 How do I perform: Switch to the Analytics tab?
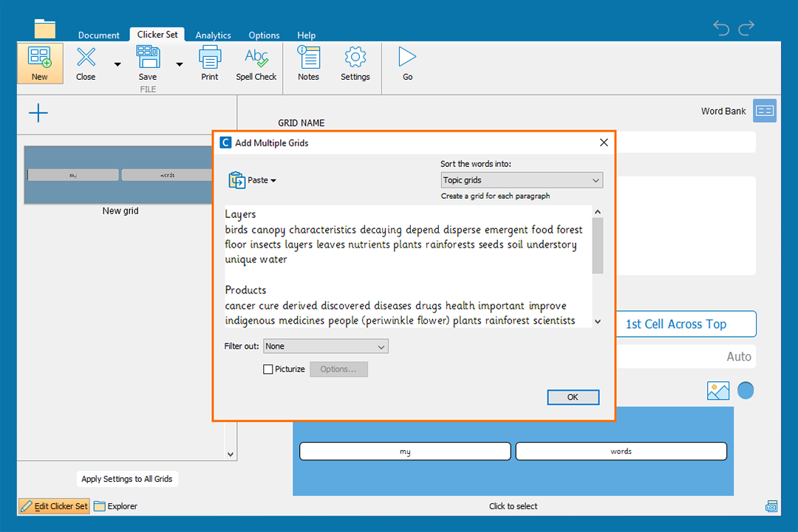point(213,35)
